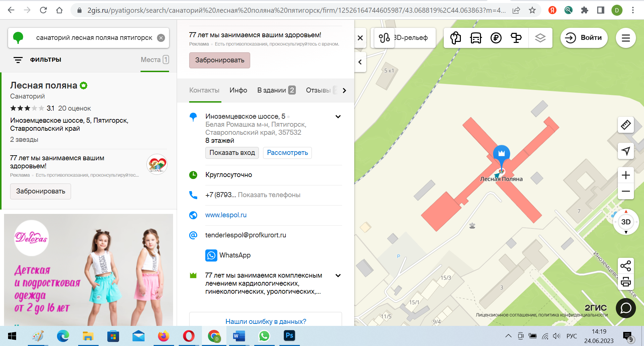Open WhatsApp from the taskbar
644x346 pixels.
264,336
